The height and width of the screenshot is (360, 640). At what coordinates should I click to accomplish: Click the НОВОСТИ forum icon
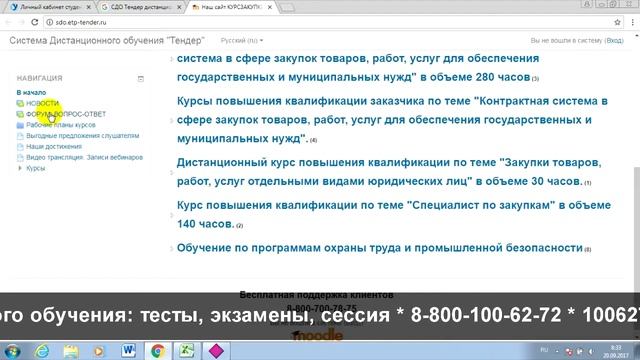(20, 103)
